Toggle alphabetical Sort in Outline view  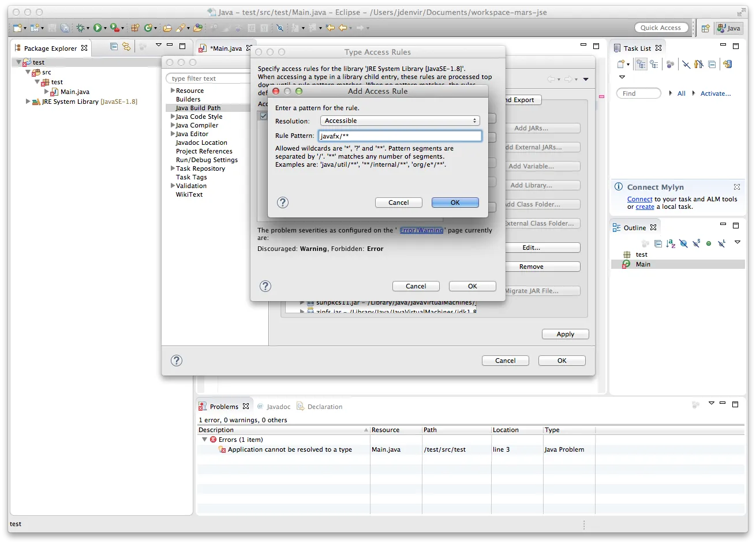tap(671, 243)
